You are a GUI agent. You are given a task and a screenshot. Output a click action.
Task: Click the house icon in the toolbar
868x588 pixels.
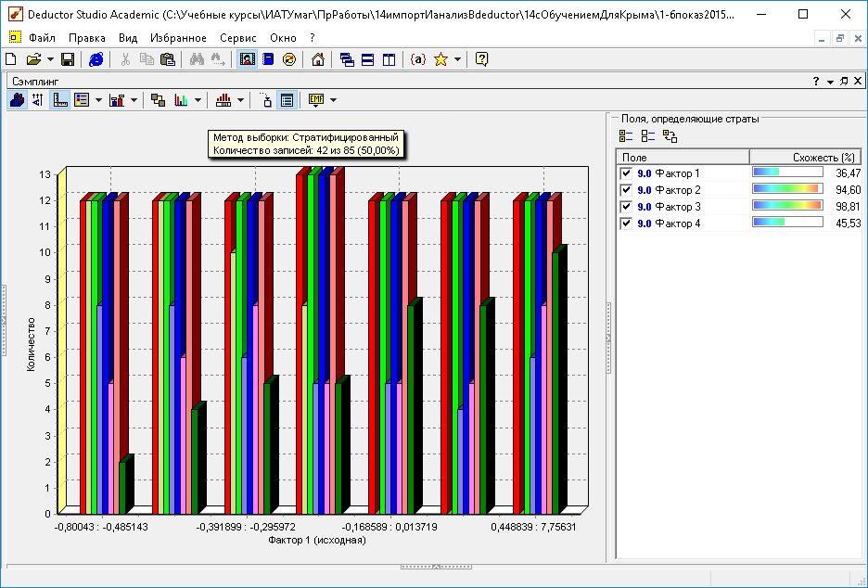pos(318,59)
